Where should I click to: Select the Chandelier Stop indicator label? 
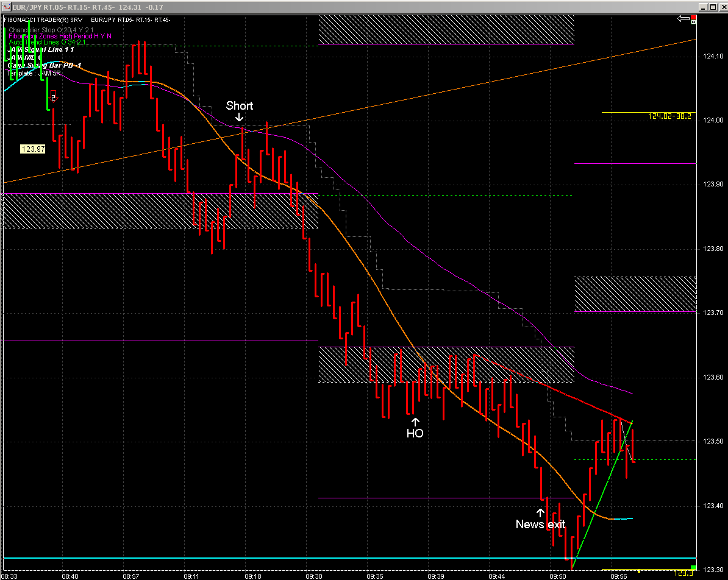[x=51, y=30]
